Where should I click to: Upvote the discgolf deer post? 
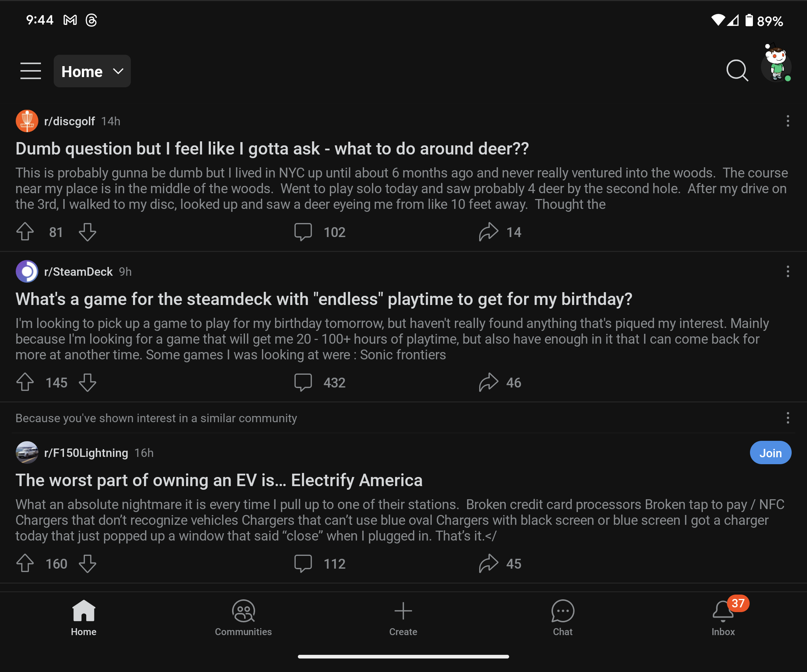point(25,232)
